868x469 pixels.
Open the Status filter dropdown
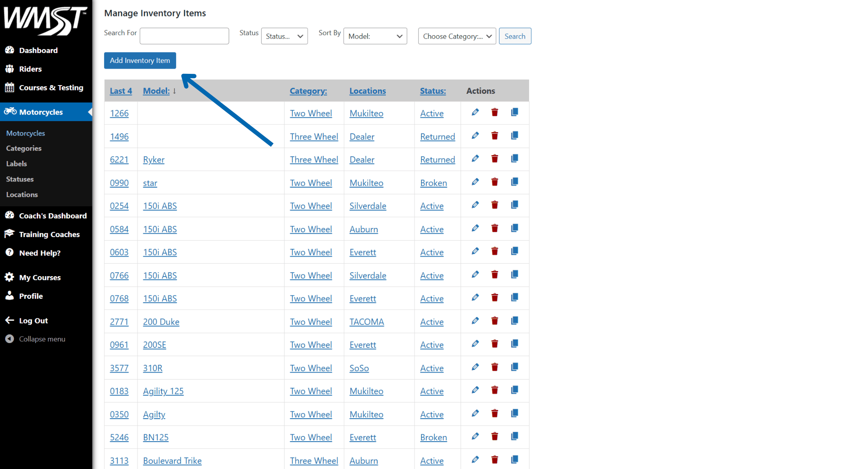pyautogui.click(x=284, y=36)
